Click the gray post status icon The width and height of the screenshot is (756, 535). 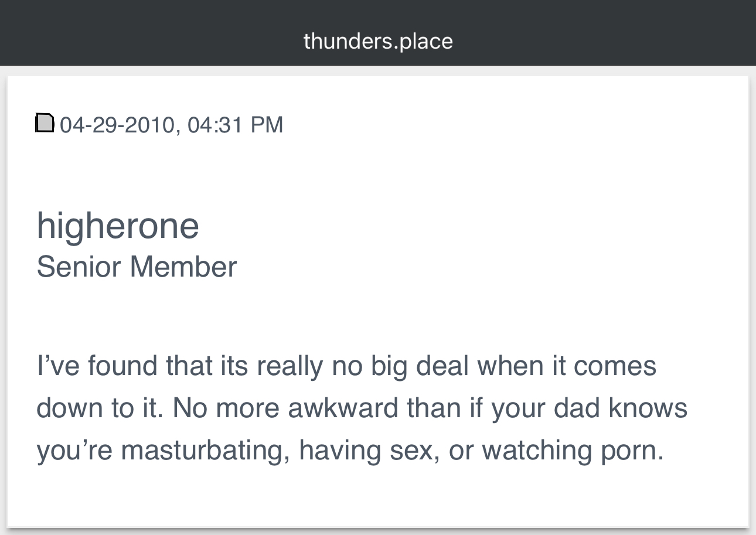[45, 123]
